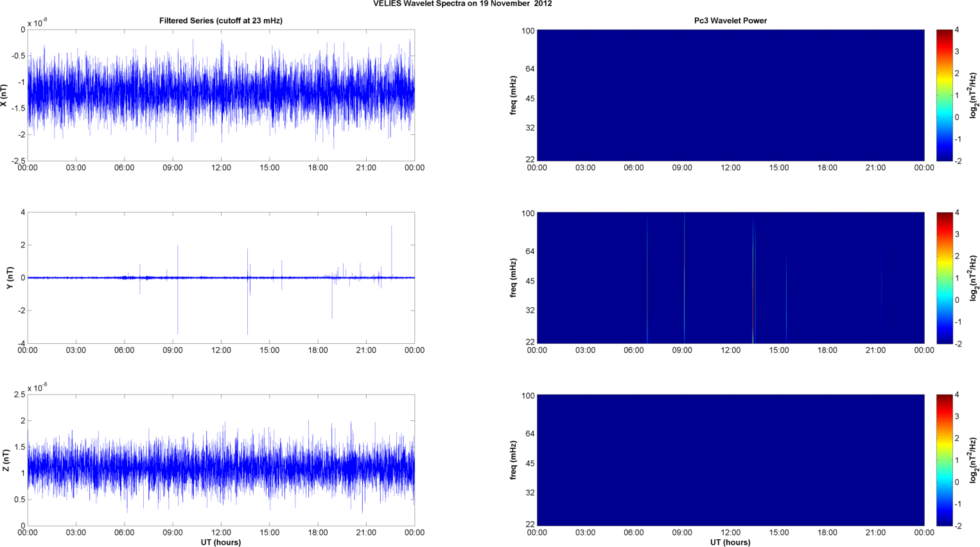Click the log2(nT²/Hz) label of middle colorbar
Image resolution: width=980 pixels, height=547 pixels.
[974, 278]
